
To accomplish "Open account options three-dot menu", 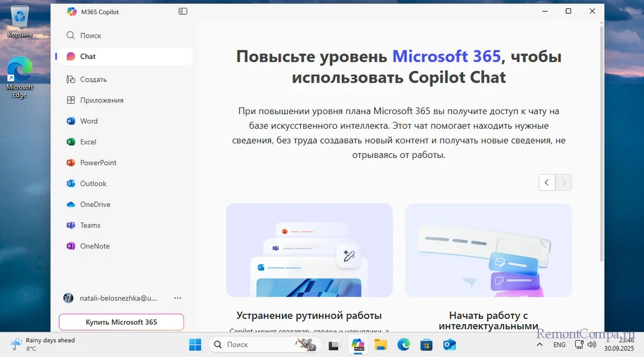I will point(178,298).
